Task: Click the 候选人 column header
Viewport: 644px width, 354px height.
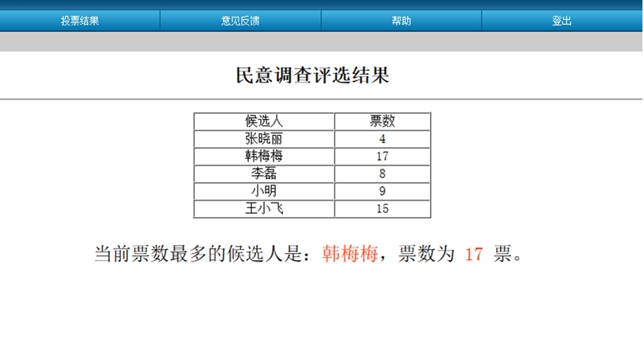Action: 264,121
